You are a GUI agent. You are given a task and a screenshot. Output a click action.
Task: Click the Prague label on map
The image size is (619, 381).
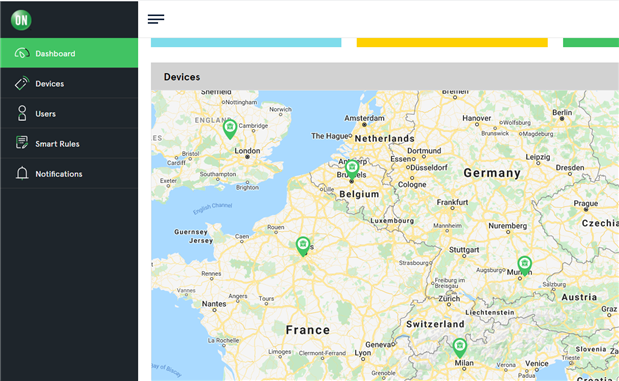pos(586,203)
